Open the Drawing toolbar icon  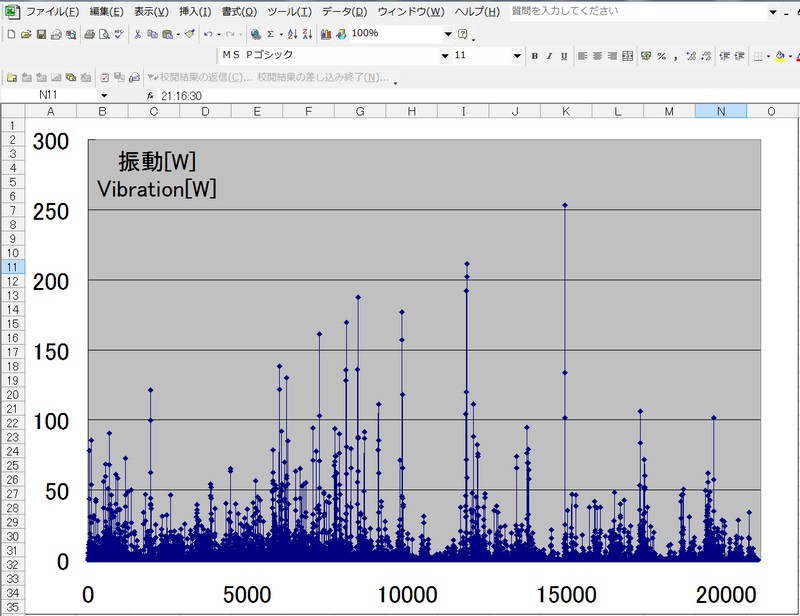tap(341, 34)
